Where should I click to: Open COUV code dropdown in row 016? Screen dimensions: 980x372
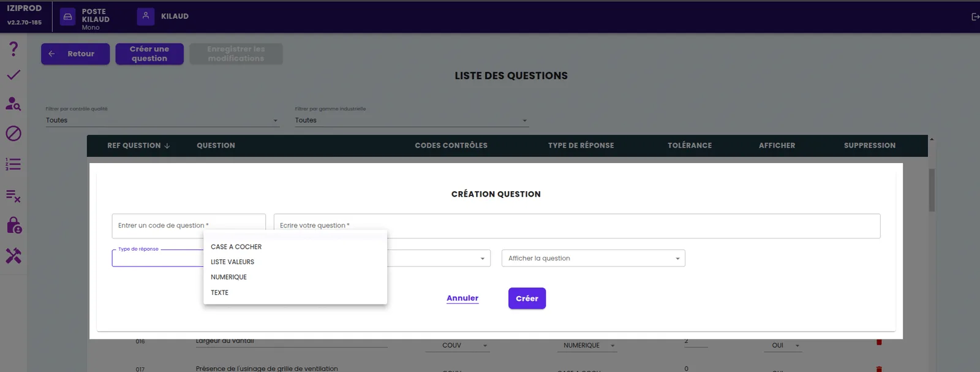(x=457, y=346)
